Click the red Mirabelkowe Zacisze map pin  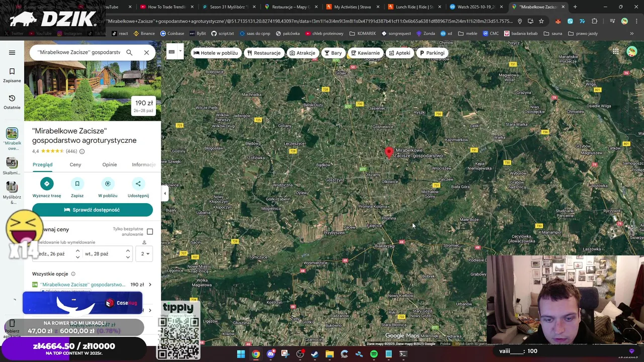(389, 152)
